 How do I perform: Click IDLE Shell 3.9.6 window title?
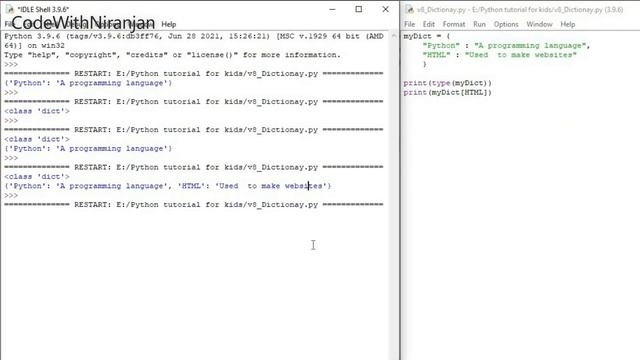click(43, 9)
